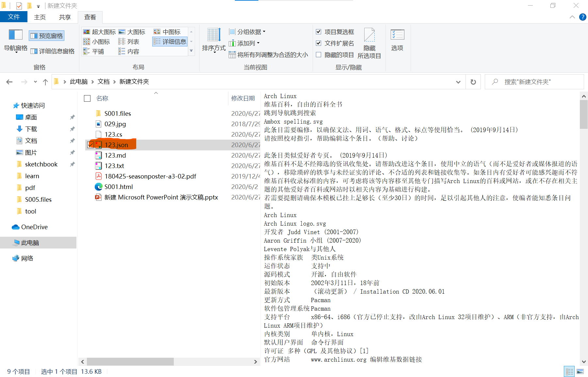This screenshot has height=377, width=588.
Task: Go up one folder level
Action: point(45,82)
